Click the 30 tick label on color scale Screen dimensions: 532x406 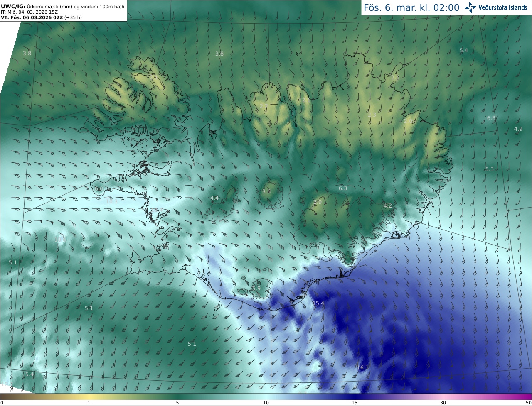(x=443, y=403)
